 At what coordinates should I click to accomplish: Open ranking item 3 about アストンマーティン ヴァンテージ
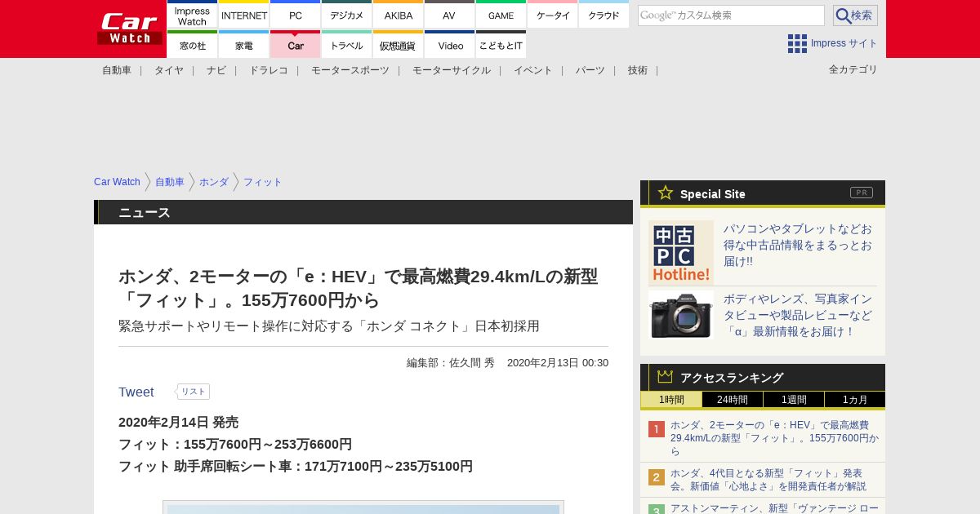[x=774, y=508]
